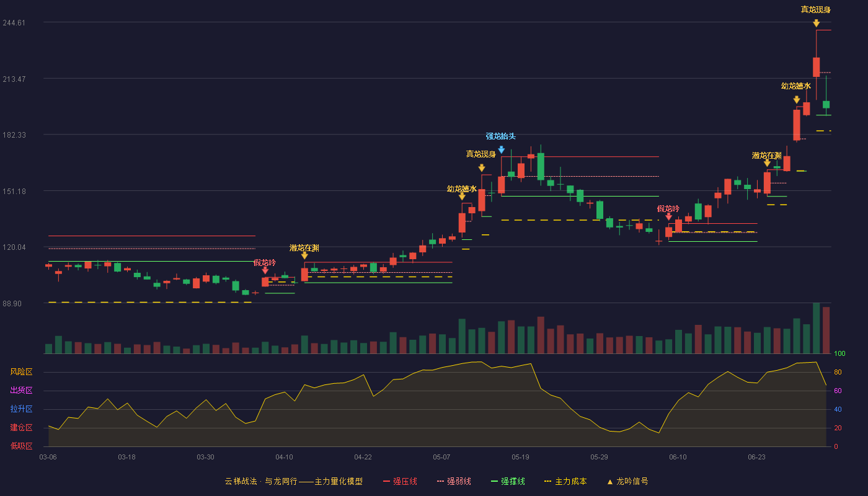Click the arrow under the first 假龙吟 signal near 04-10
868x496 pixels.
(x=265, y=270)
